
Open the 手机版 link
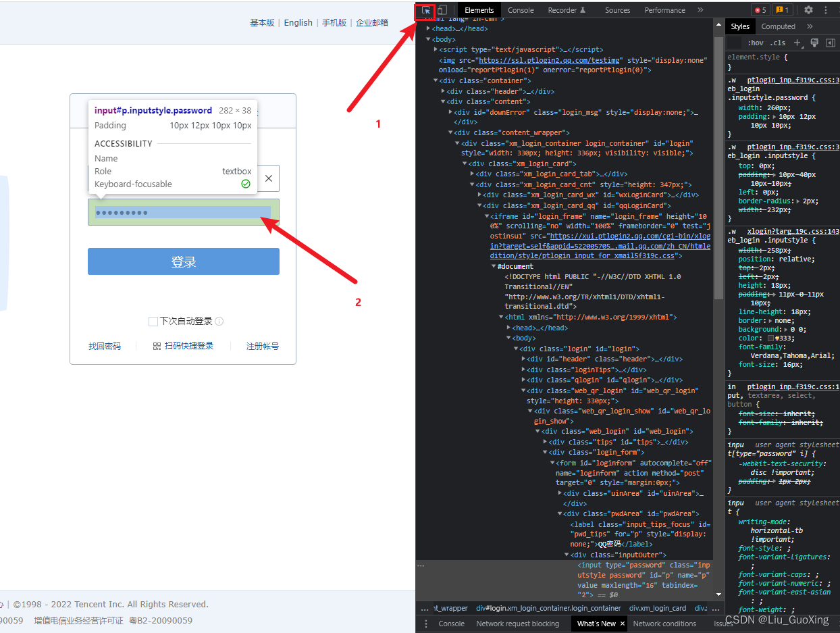tap(334, 22)
